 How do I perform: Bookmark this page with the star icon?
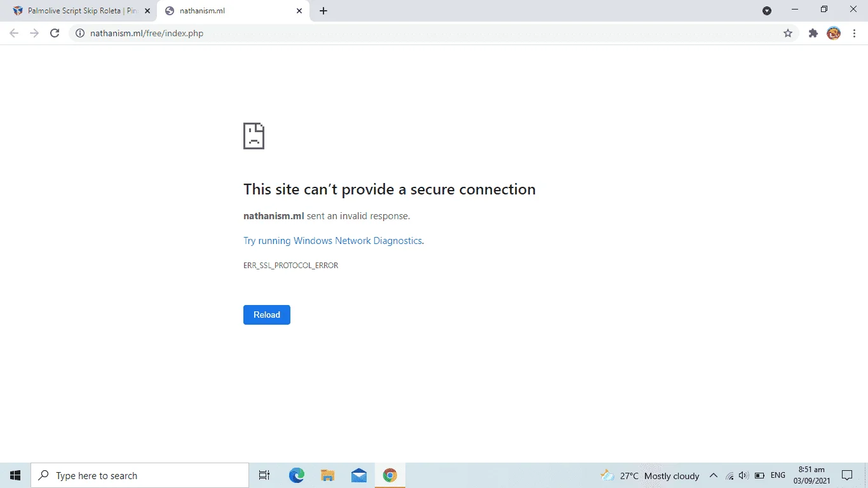[x=788, y=33]
